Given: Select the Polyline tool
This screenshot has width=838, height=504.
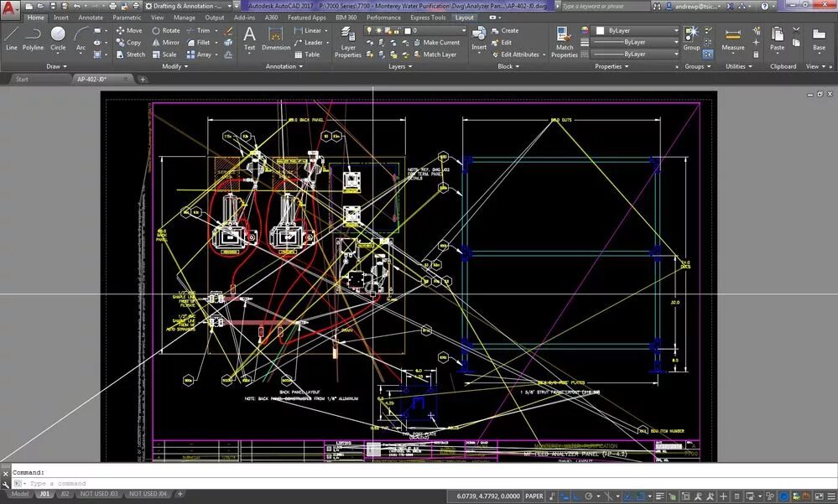Looking at the screenshot, I should click(x=34, y=39).
